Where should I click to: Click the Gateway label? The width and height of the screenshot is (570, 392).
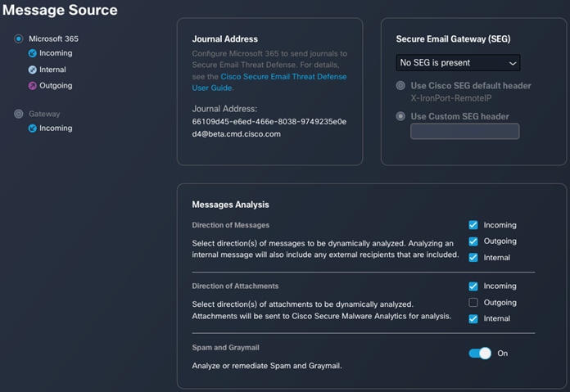point(44,114)
